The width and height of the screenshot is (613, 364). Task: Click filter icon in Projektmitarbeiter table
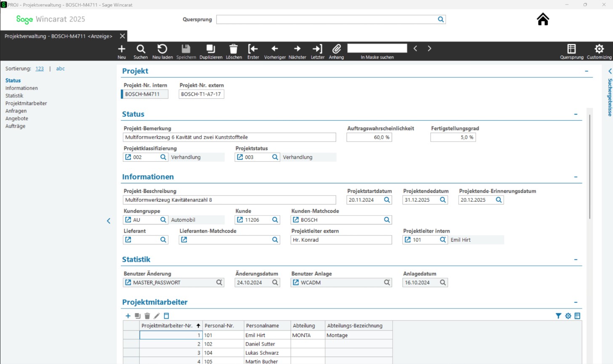coord(558,316)
